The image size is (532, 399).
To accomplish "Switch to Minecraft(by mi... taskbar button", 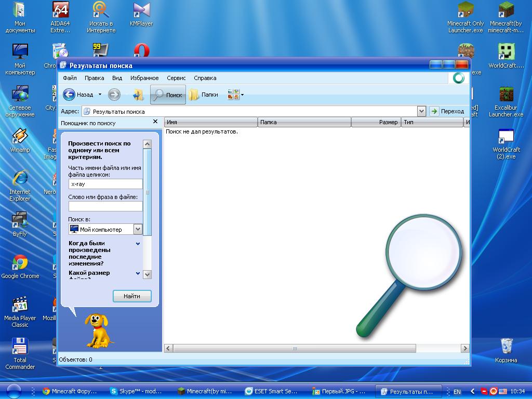I will tap(205, 391).
